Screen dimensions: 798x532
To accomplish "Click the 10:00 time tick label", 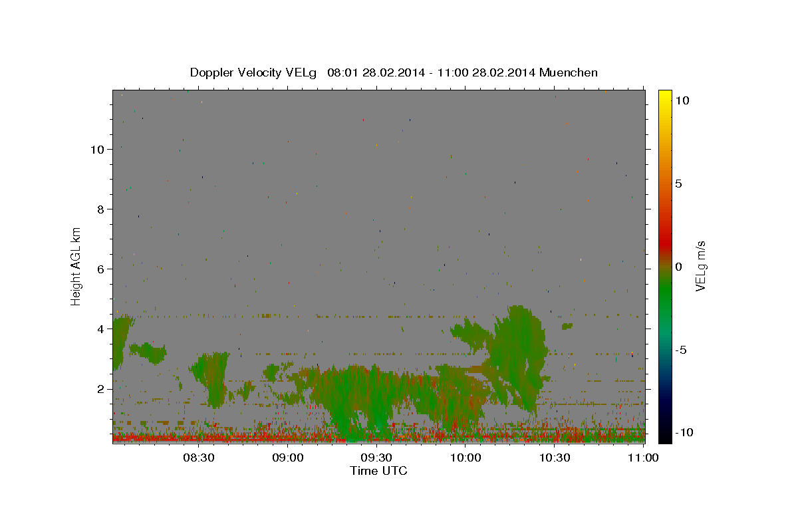I will (x=465, y=458).
